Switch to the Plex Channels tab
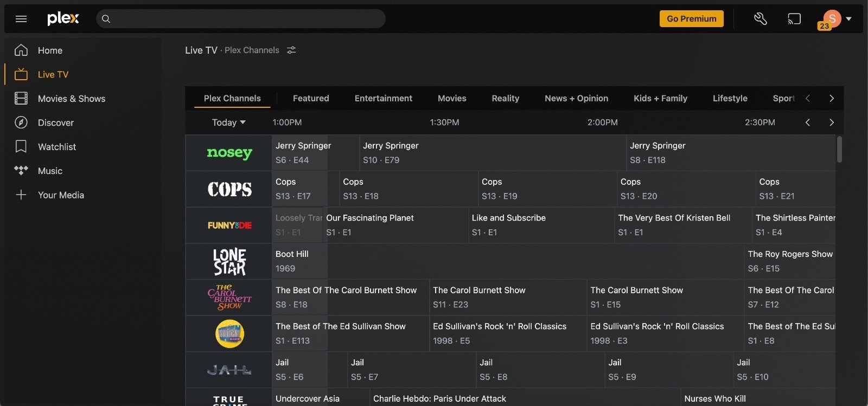 click(x=232, y=98)
